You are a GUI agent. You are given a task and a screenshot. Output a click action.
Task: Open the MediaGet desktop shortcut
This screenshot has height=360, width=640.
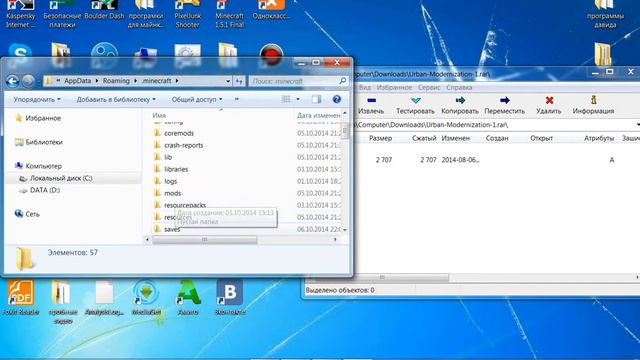click(x=146, y=298)
